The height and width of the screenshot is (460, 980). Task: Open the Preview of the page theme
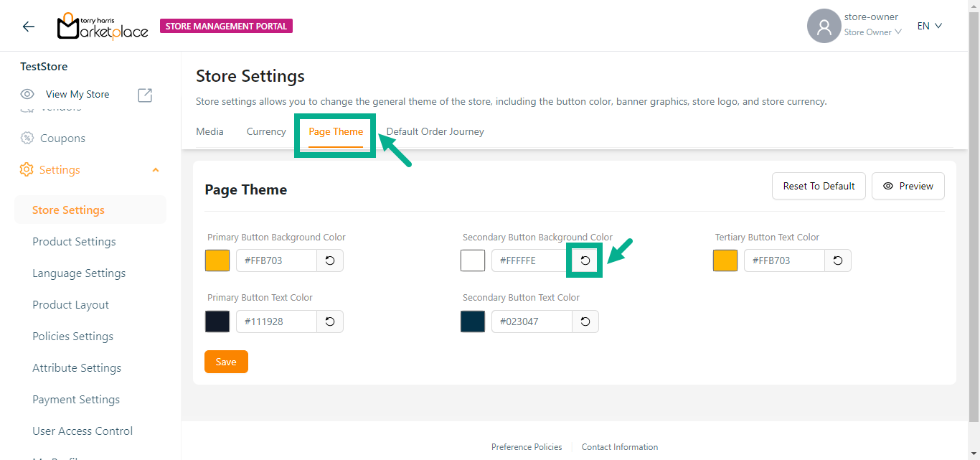click(x=908, y=186)
